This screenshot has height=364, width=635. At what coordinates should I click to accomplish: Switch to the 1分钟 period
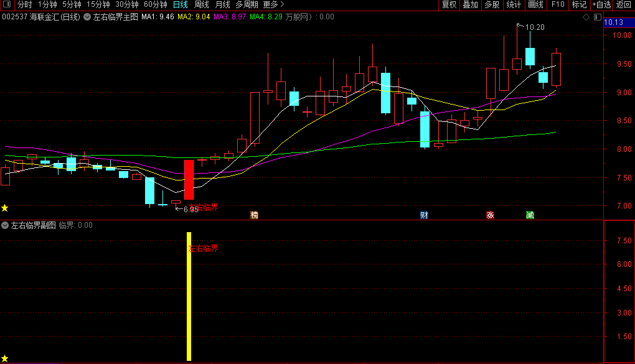click(x=47, y=4)
